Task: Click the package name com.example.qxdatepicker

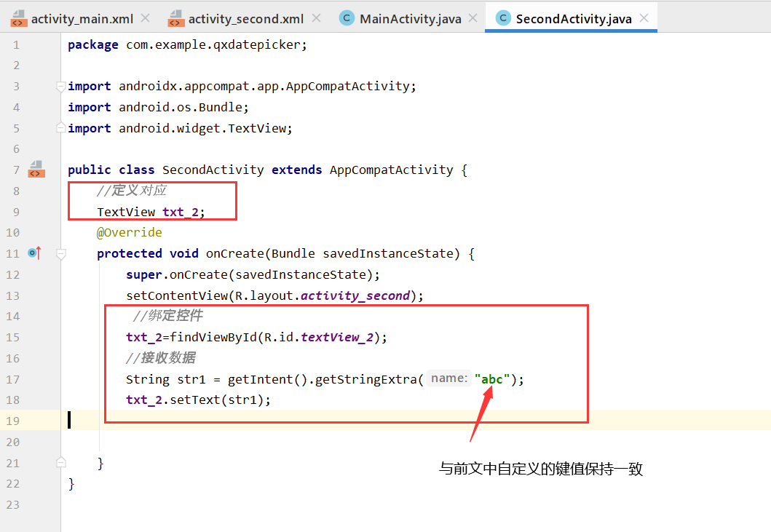Action: point(213,44)
